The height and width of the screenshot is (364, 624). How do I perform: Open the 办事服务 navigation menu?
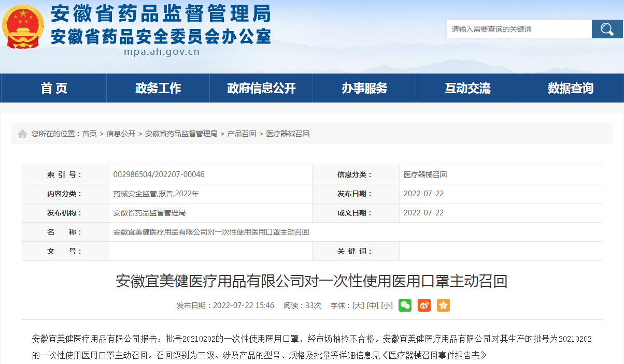(364, 88)
